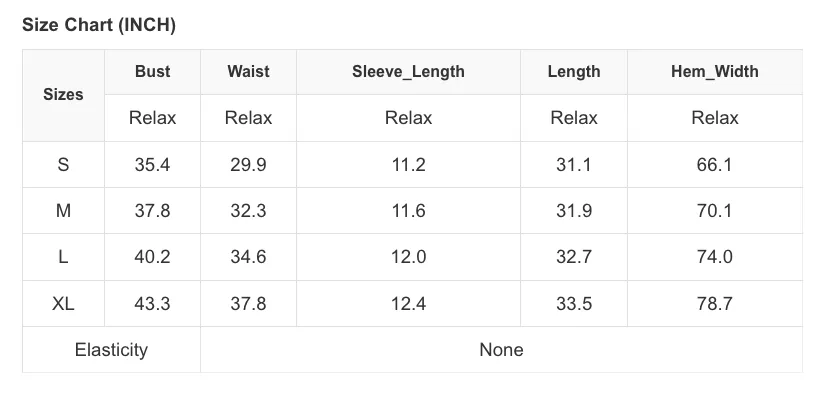Viewport: 832px width, 402px height.
Task: Click bust value 35.4 for size S
Action: [152, 164]
